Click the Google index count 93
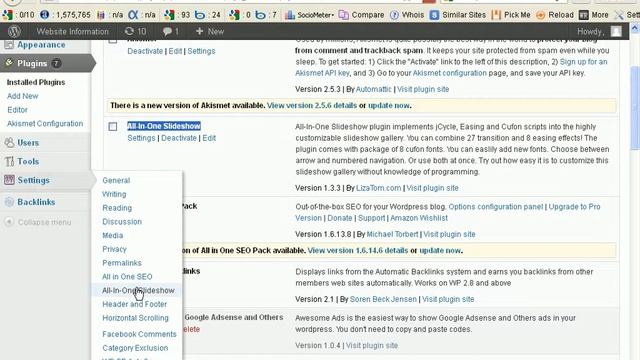This screenshot has height=360, width=640. [x=177, y=15]
